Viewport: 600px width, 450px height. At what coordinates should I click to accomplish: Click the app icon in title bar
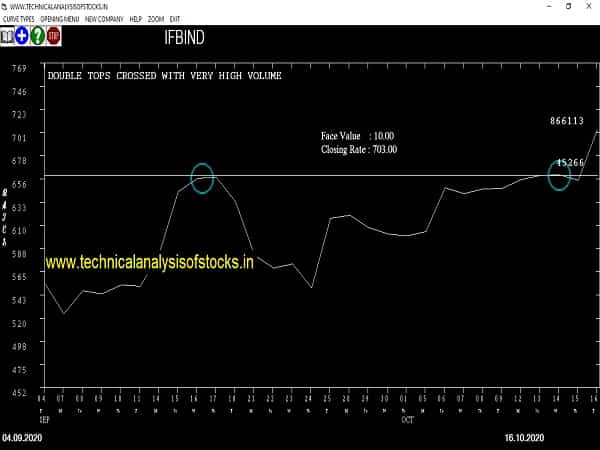point(6,6)
